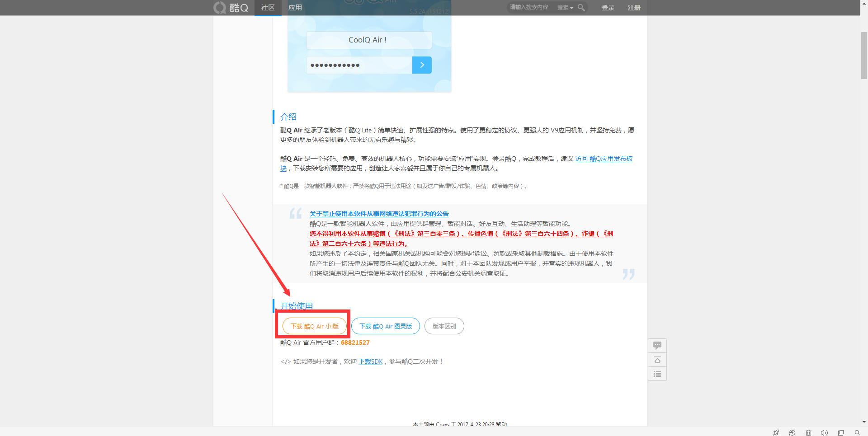
Task: Click the zoom magnifier icon at bottom right
Action: 857,432
